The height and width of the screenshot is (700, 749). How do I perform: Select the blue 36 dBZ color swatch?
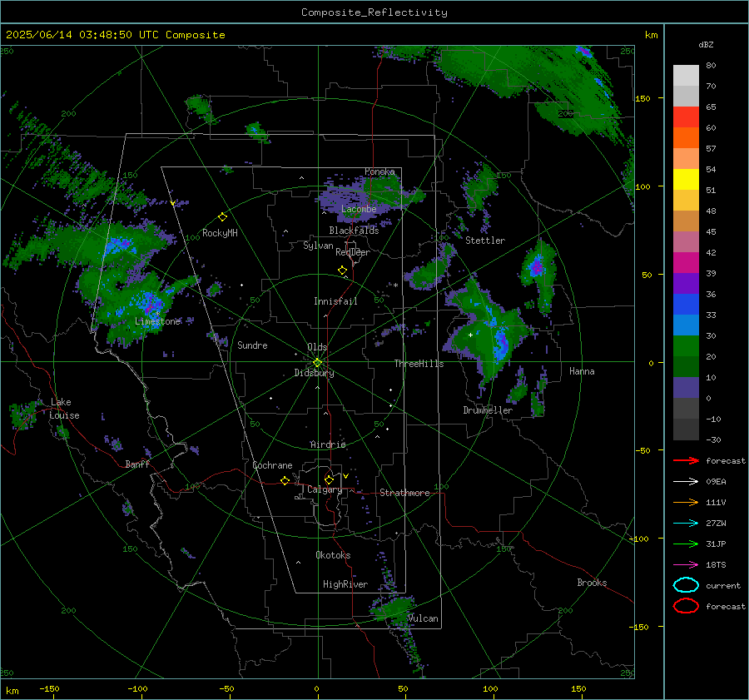point(686,304)
